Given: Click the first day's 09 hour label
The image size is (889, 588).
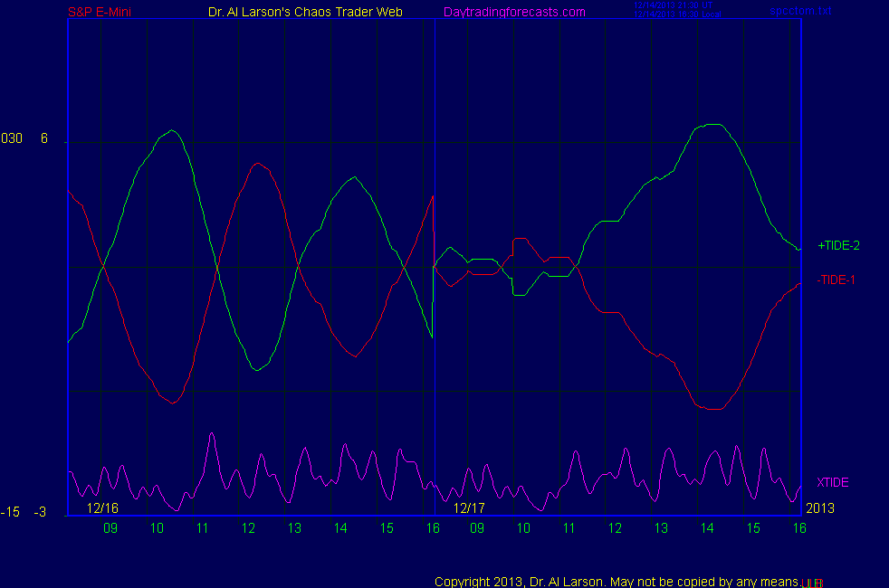Looking at the screenshot, I should click(x=110, y=527).
